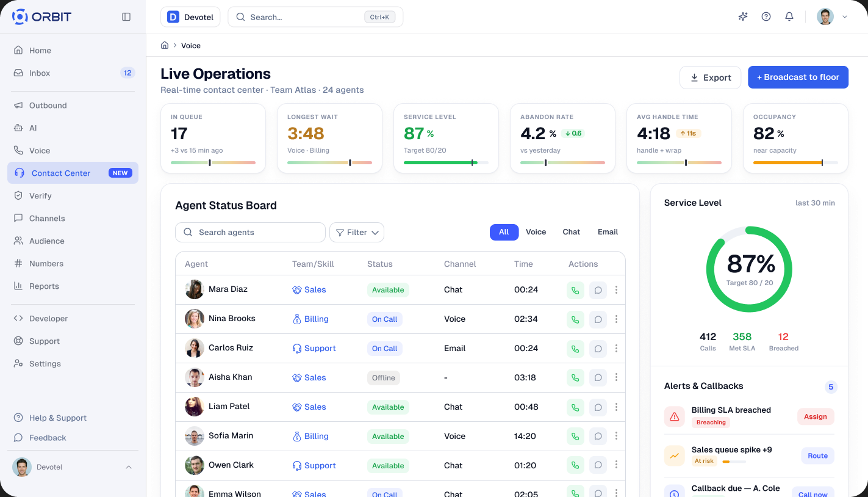Select the All channel tab
Image resolution: width=868 pixels, height=497 pixels.
(x=504, y=232)
